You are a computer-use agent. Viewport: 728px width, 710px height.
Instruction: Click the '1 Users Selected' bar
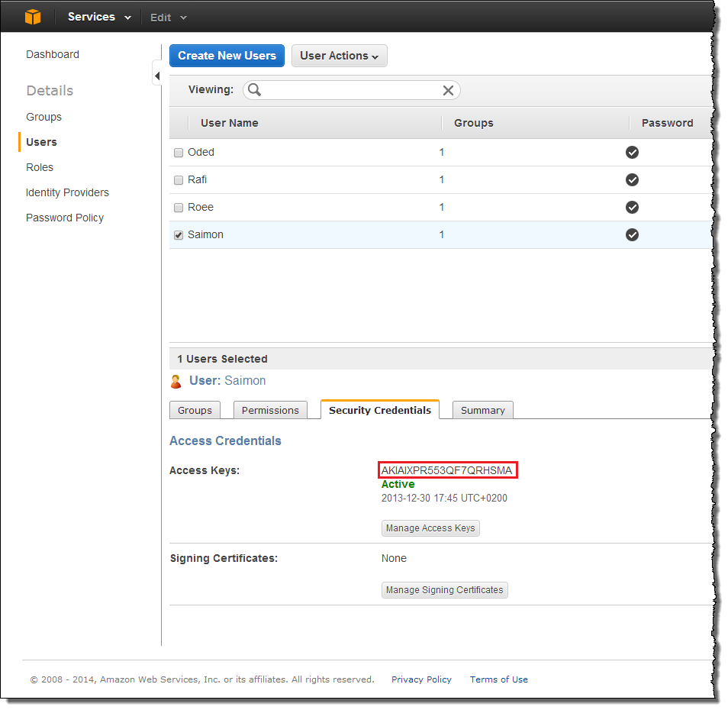pyautogui.click(x=440, y=359)
